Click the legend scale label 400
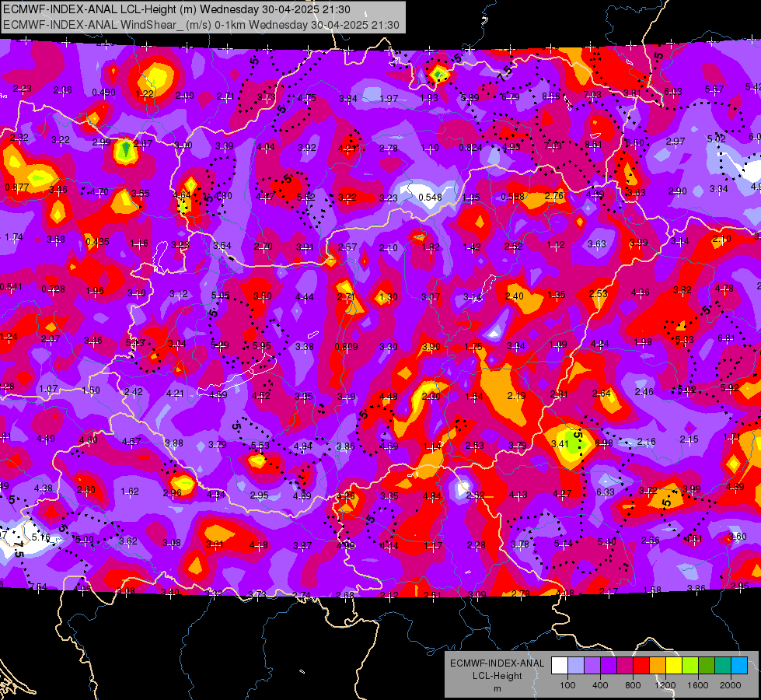The width and height of the screenshot is (761, 700). [x=600, y=685]
